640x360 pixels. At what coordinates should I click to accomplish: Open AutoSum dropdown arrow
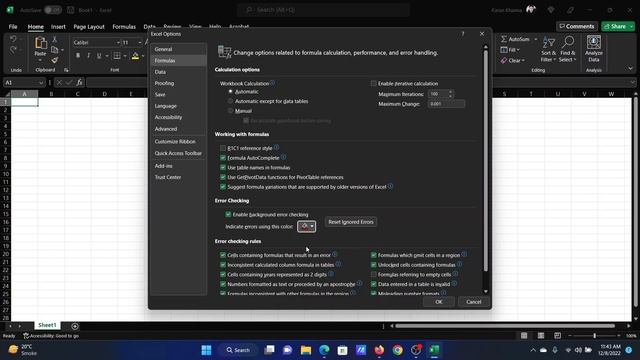[x=536, y=39]
